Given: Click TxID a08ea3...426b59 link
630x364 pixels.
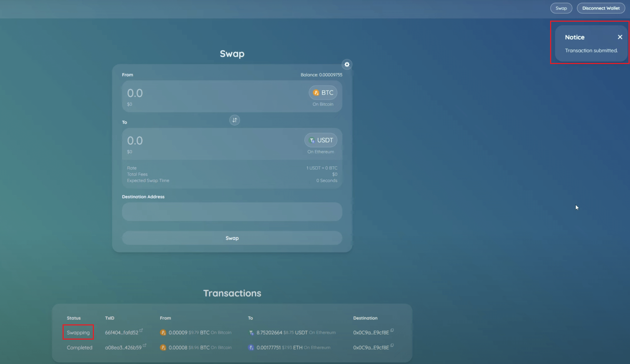Looking at the screenshot, I should pyautogui.click(x=123, y=348).
